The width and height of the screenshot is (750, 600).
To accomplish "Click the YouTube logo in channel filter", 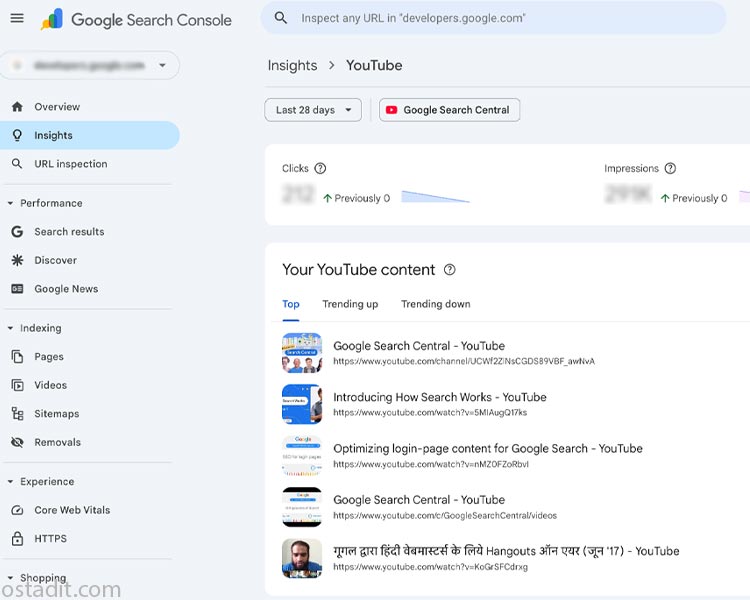I will (x=391, y=110).
